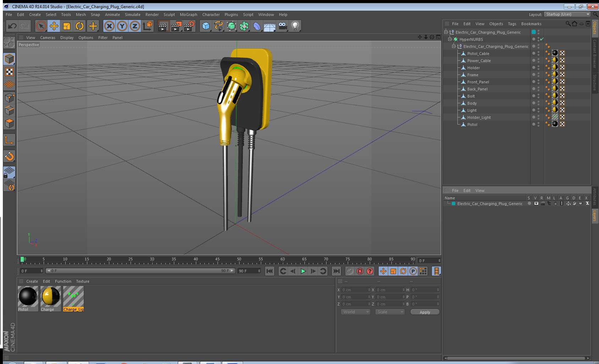Select the Charge material thumbnail
The height and width of the screenshot is (364, 599).
51,296
